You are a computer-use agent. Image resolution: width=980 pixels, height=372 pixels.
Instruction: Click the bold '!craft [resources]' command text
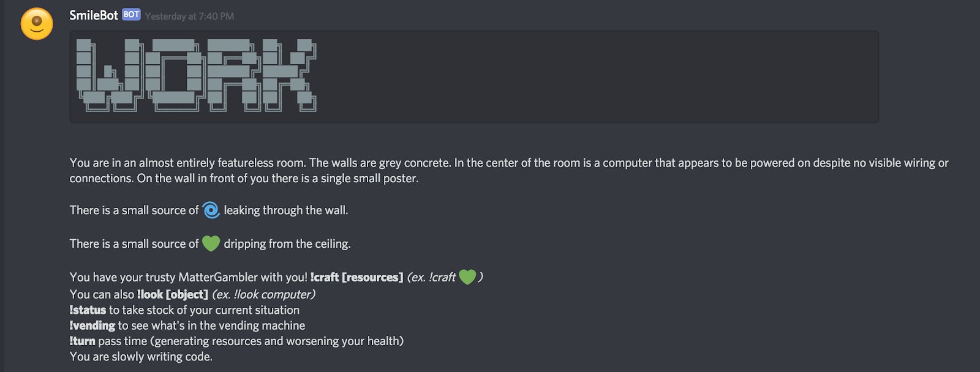[x=356, y=277]
